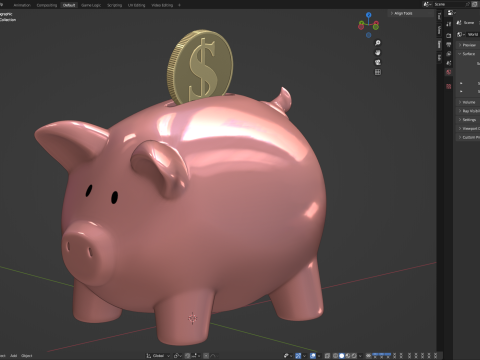Collapse the Surface panel
The height and width of the screenshot is (360, 480).
click(468, 54)
